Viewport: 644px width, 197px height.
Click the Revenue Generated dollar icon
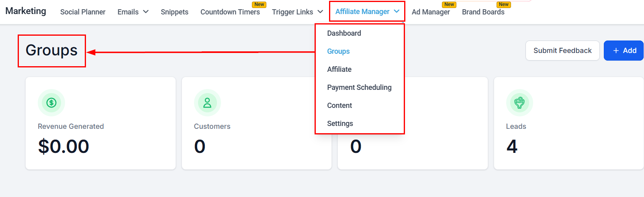click(x=51, y=103)
